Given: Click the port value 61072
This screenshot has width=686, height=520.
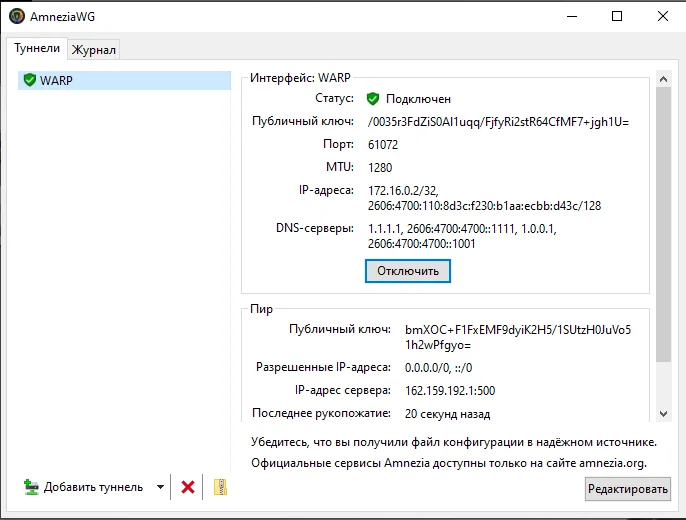Looking at the screenshot, I should 383,145.
